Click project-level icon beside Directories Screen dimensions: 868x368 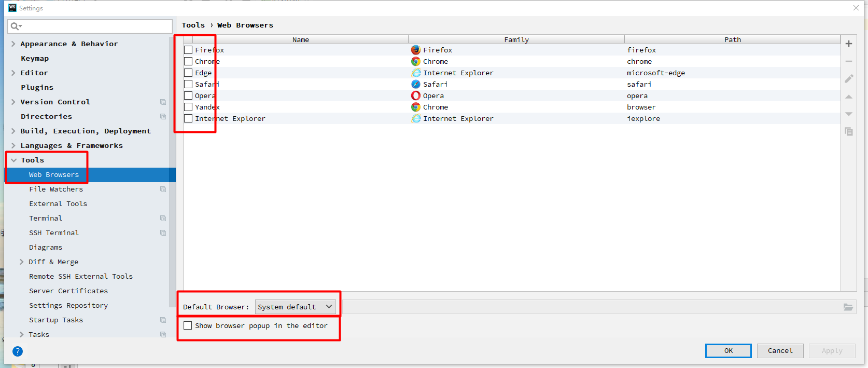point(163,117)
